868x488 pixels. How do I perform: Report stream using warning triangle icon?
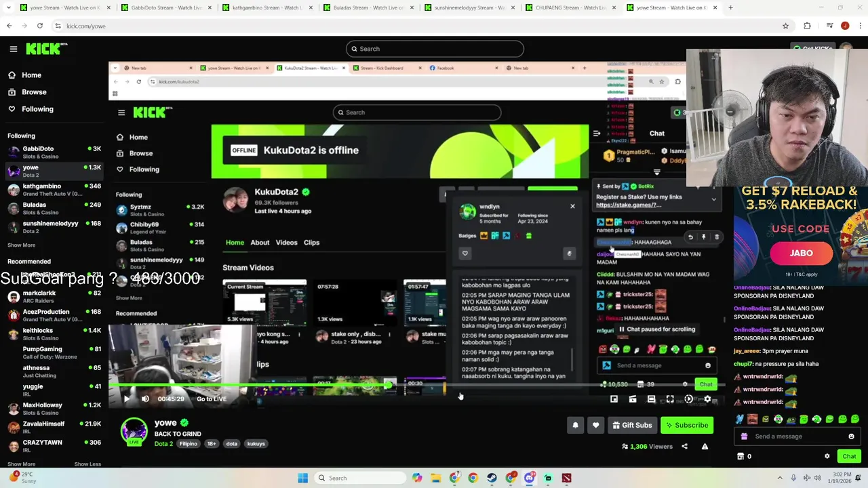tap(705, 447)
